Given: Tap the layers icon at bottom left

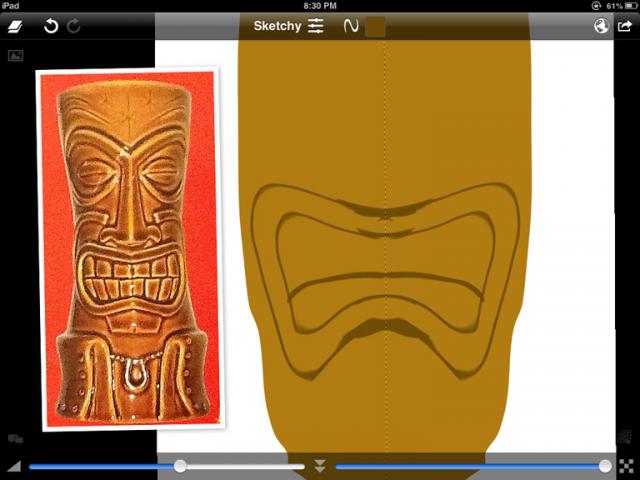Looking at the screenshot, I should tap(16, 438).
